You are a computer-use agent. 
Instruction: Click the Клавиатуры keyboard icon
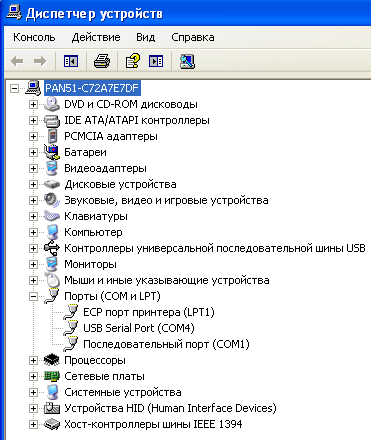52,216
